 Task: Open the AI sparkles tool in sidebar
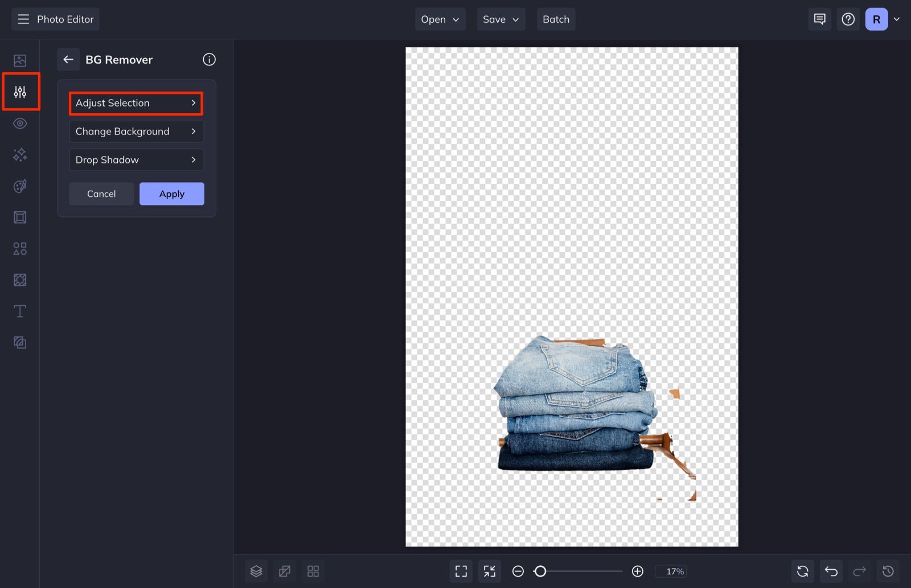(x=20, y=154)
